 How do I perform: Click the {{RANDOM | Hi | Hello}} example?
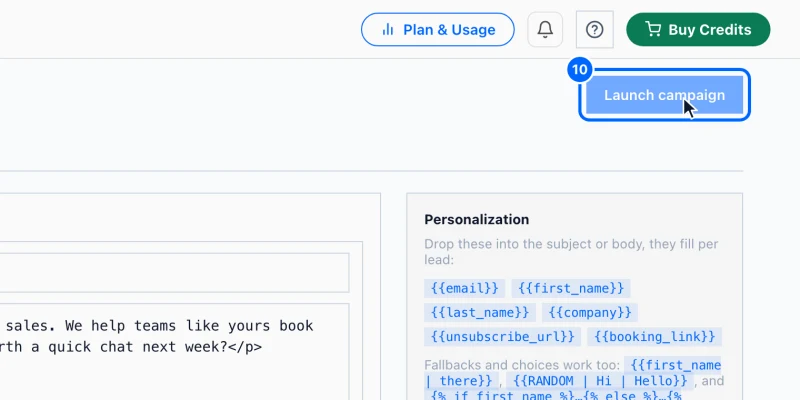click(601, 381)
